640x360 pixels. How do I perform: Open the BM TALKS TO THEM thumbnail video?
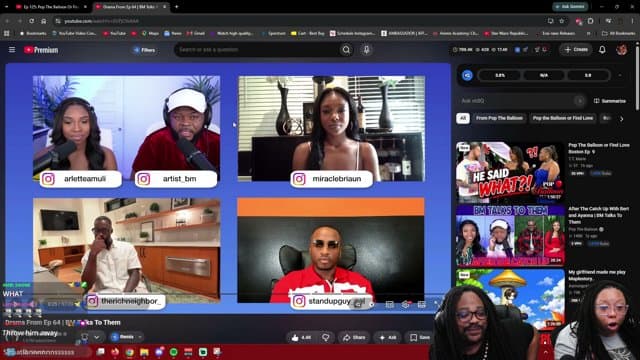click(x=510, y=236)
